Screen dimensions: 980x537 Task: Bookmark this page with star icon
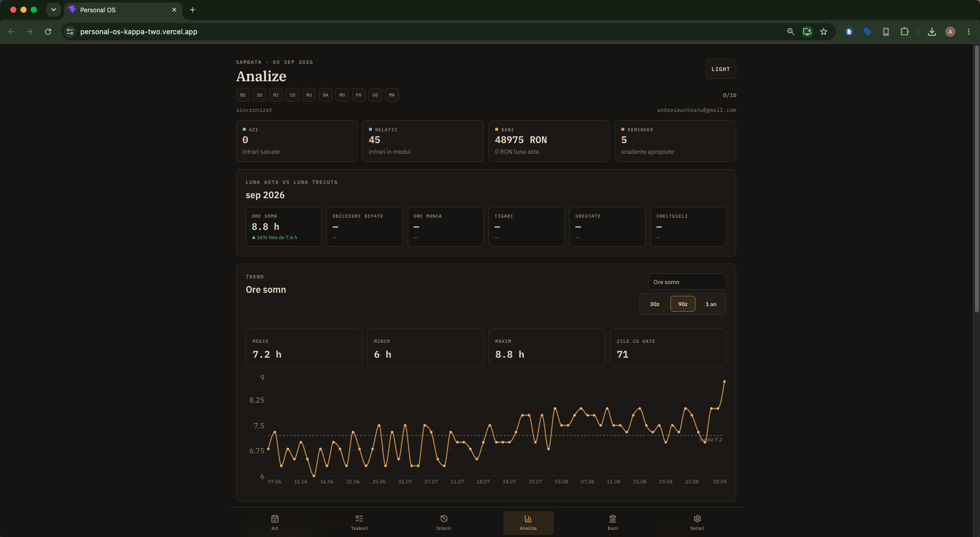coord(824,32)
